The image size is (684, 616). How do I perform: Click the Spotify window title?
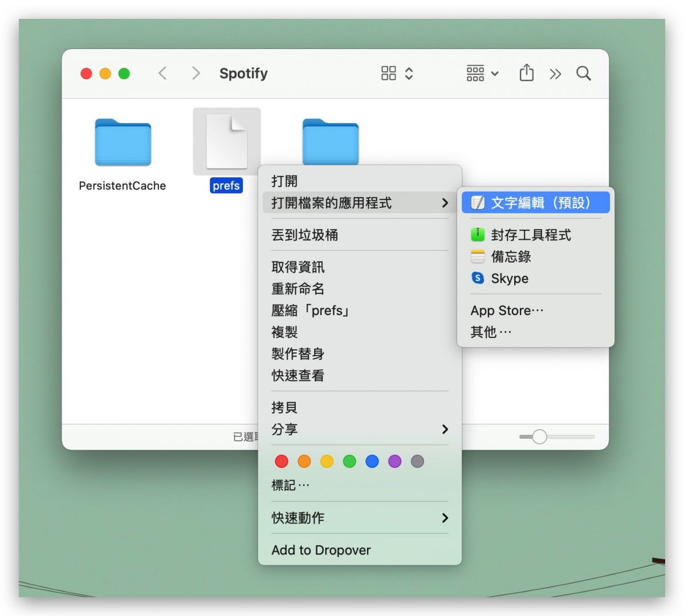[243, 74]
